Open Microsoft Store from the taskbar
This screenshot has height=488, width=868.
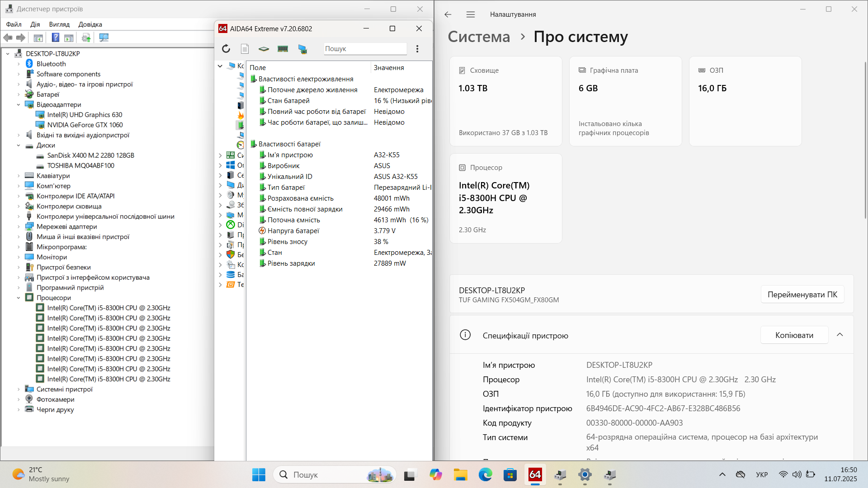[x=510, y=475]
